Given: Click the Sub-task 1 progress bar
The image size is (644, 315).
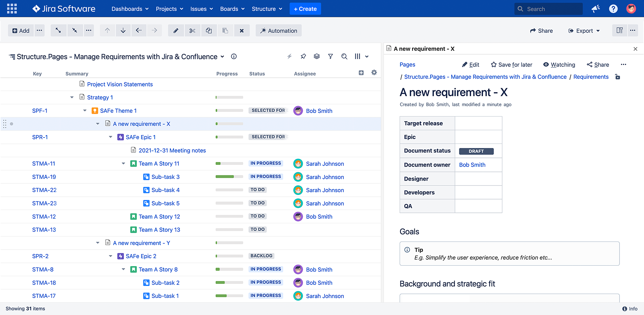Looking at the screenshot, I should [229, 296].
